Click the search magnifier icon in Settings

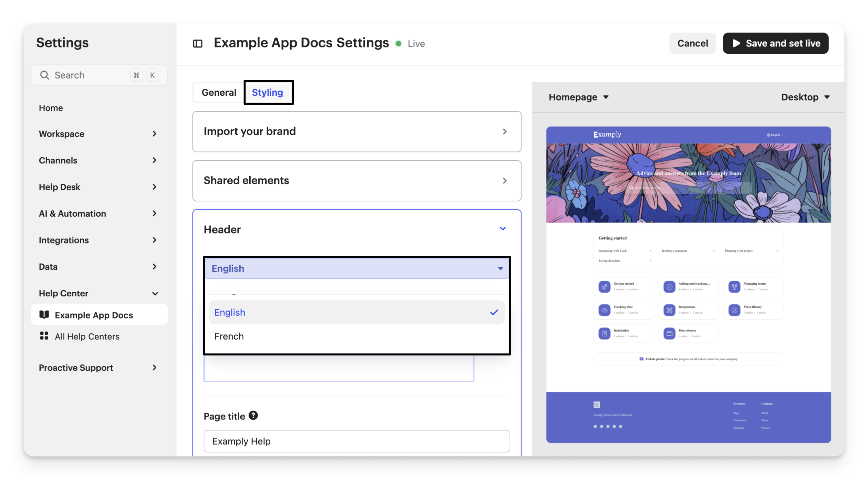(x=45, y=75)
